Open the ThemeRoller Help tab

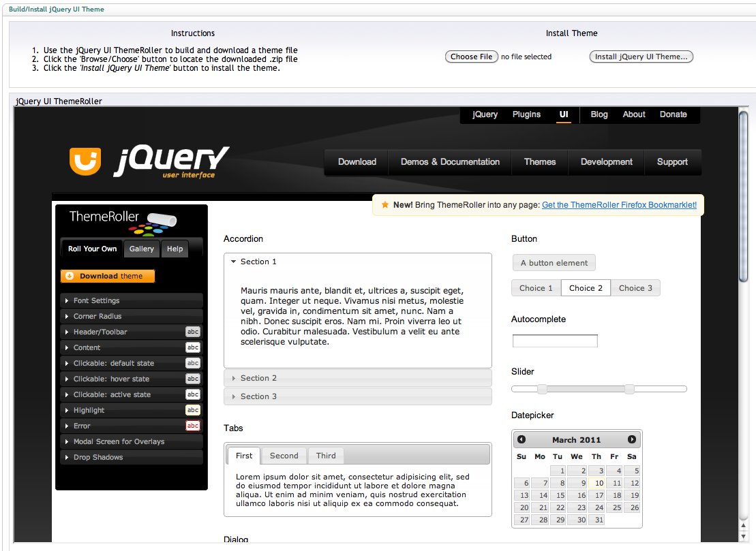(175, 249)
